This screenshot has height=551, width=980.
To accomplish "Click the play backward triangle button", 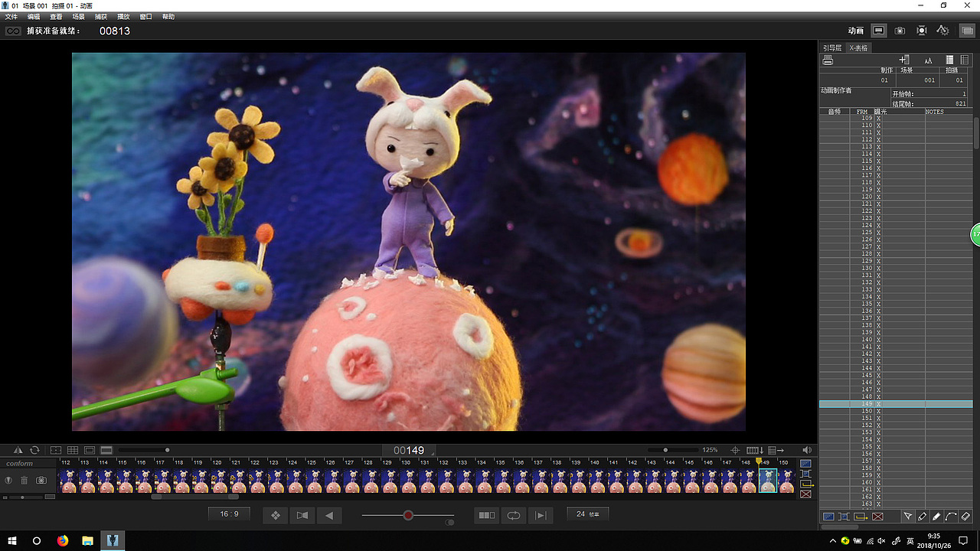I will tap(329, 516).
